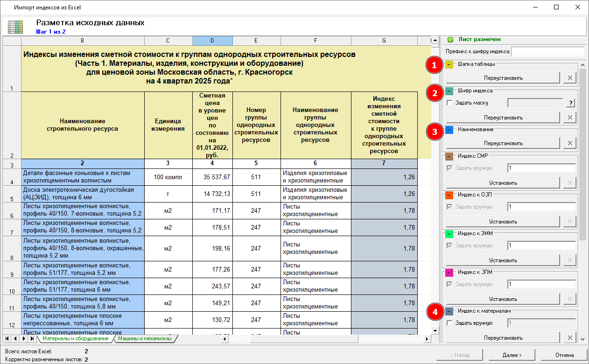Collapse the Шапка таблицы section
This screenshot has width=589, height=364.
point(449,65)
